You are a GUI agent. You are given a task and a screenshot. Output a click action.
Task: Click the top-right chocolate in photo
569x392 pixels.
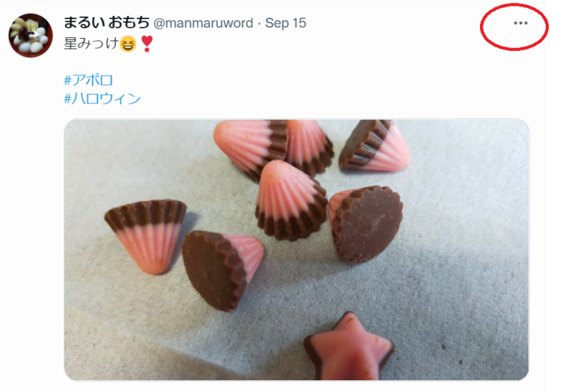(x=374, y=145)
